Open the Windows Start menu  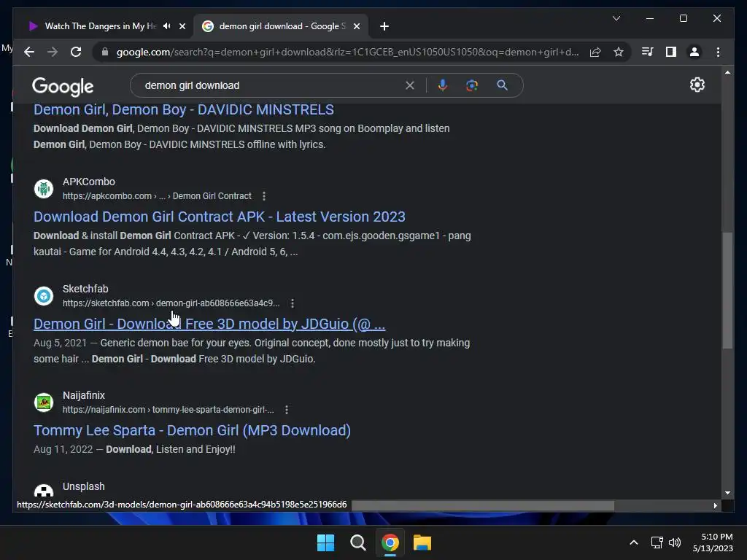point(326,542)
